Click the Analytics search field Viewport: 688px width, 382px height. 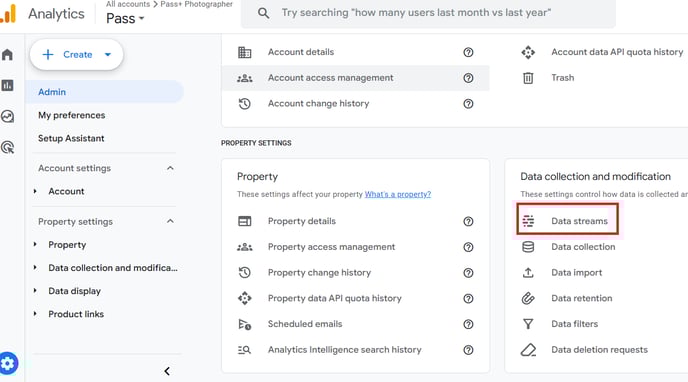pyautogui.click(x=428, y=13)
